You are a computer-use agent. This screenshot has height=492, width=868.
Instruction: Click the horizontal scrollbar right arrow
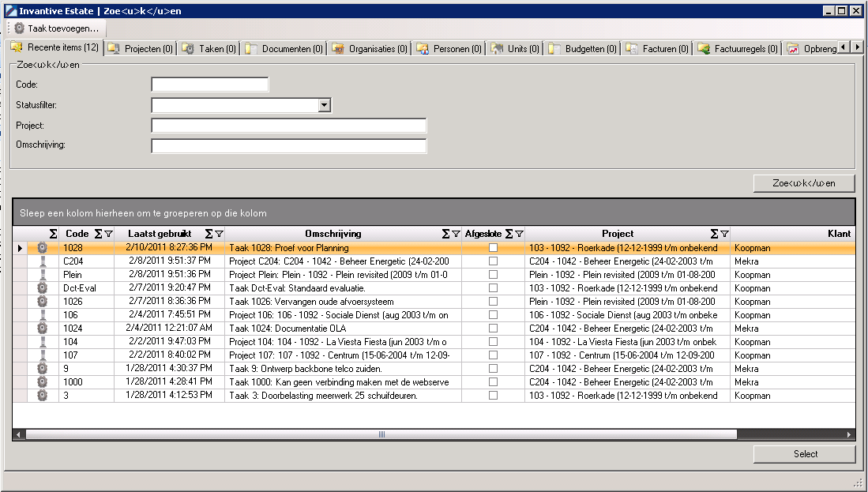[850, 435]
